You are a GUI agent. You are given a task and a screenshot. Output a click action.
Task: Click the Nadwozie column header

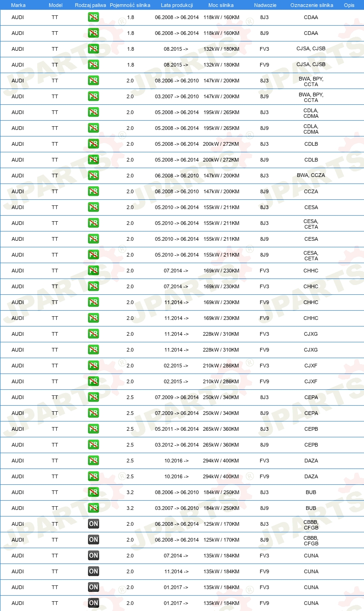click(x=265, y=5)
